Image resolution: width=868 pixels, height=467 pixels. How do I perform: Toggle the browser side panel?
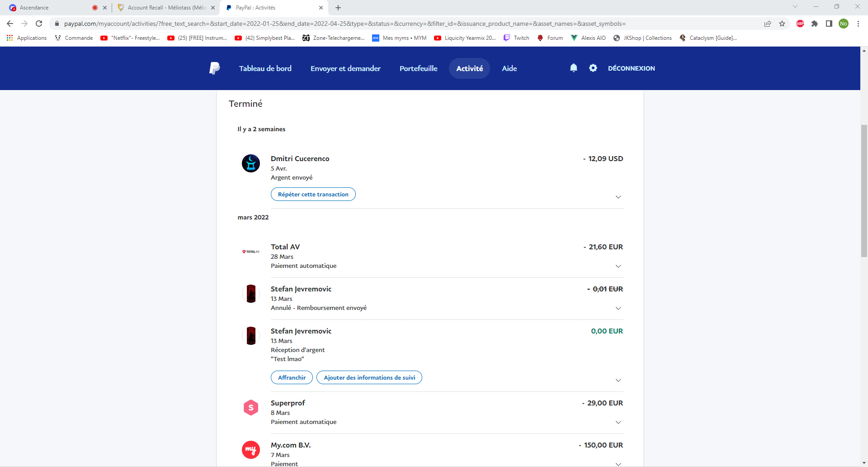829,24
